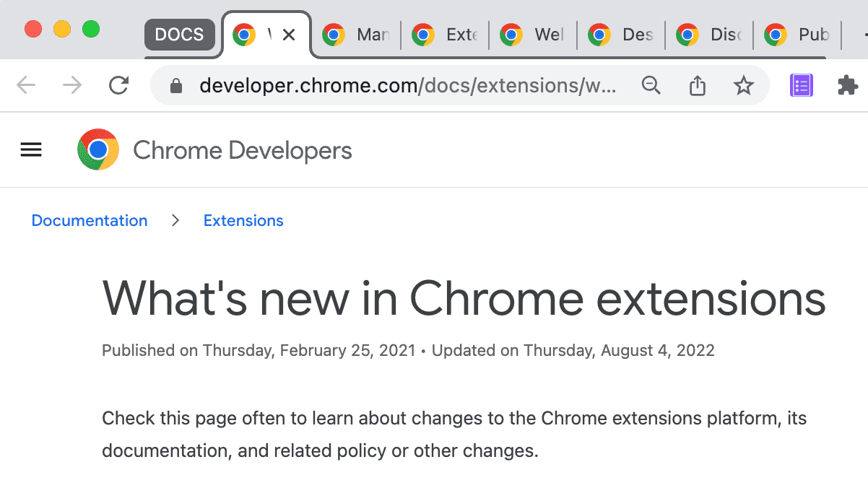This screenshot has height=488, width=868.
Task: Open the Extensions breadcrumb link
Action: click(243, 220)
